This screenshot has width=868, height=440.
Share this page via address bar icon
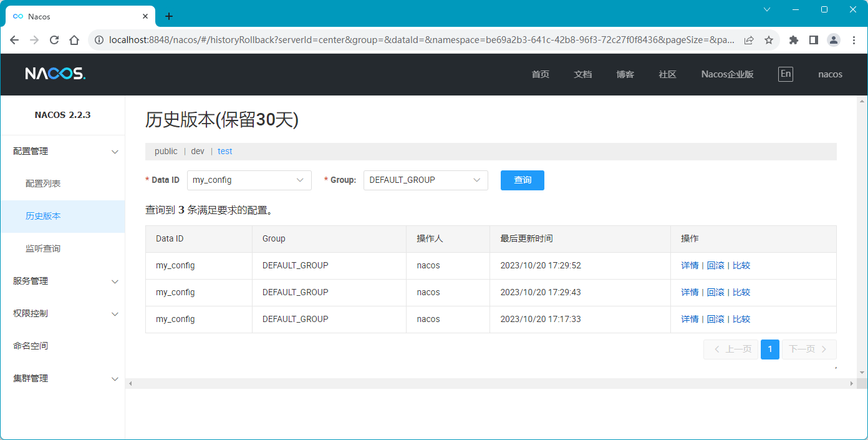749,40
